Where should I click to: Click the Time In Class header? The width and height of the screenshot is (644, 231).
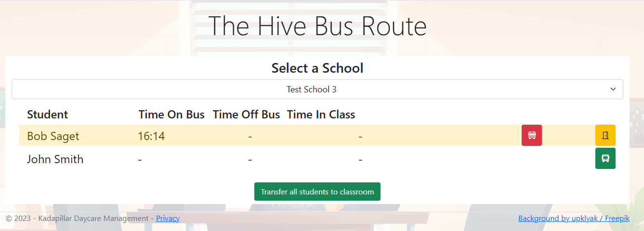(321, 115)
